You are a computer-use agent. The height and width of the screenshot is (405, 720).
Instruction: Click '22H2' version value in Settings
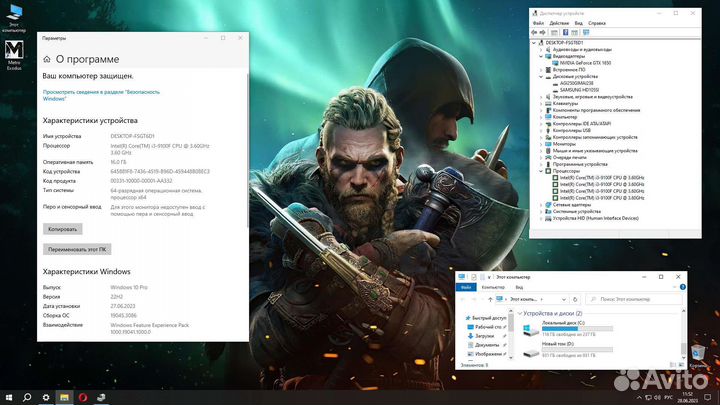coord(117,297)
